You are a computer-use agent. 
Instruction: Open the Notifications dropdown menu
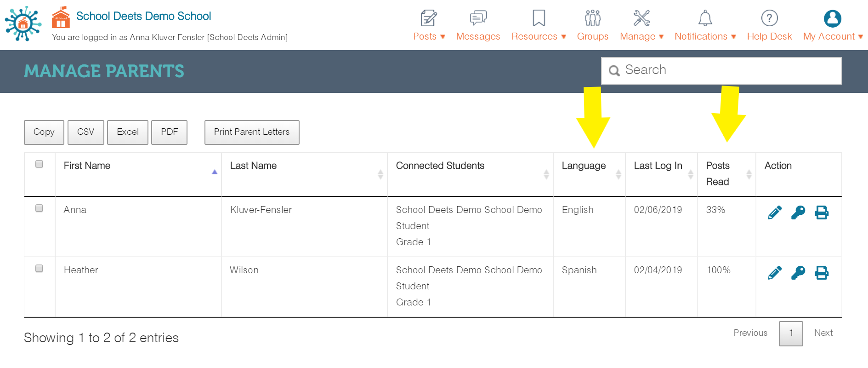705,36
